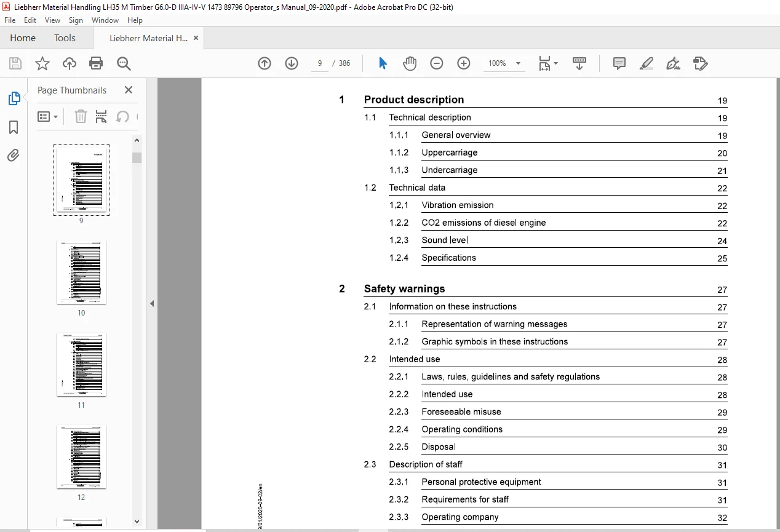Open the stamp tool in the toolbar
The height and width of the screenshot is (532, 780).
[x=700, y=63]
